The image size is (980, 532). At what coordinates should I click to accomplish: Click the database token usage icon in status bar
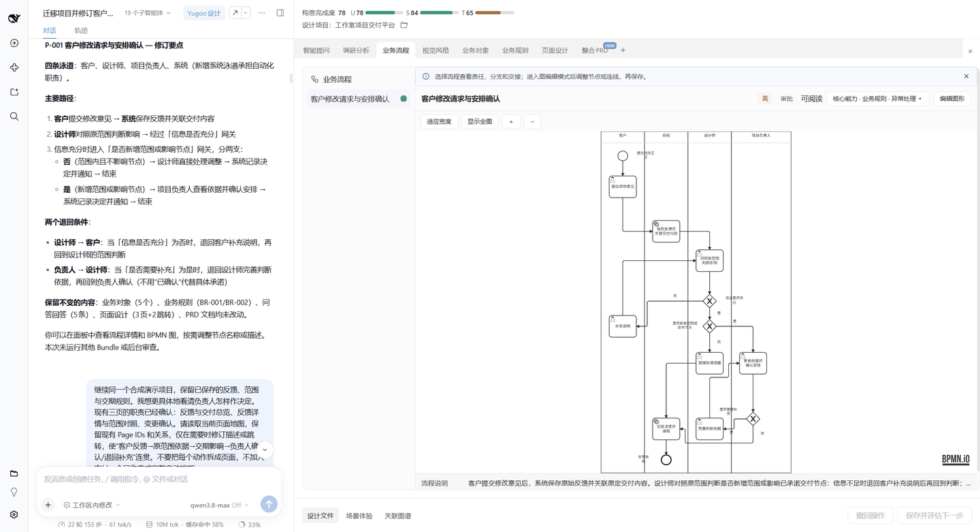click(149, 525)
